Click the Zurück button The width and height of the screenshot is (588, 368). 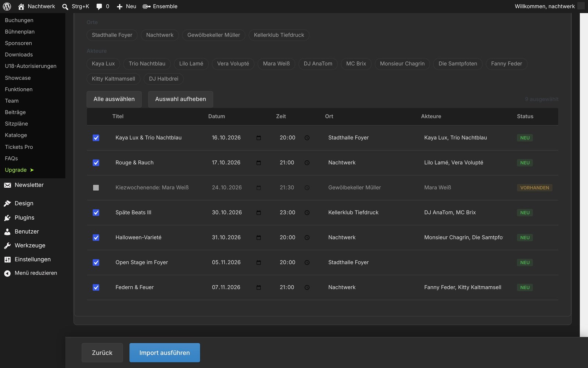click(x=102, y=353)
